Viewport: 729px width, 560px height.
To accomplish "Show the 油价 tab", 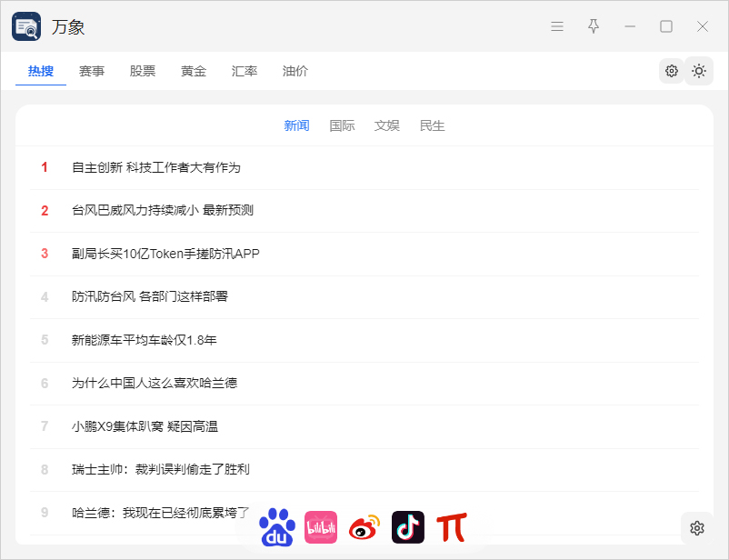I will pyautogui.click(x=295, y=71).
